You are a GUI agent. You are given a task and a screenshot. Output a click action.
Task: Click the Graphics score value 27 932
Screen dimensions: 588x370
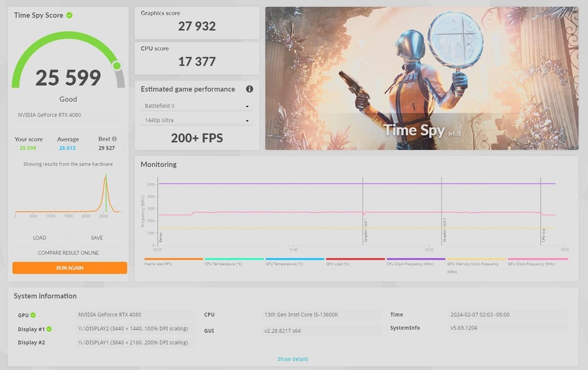tap(197, 26)
